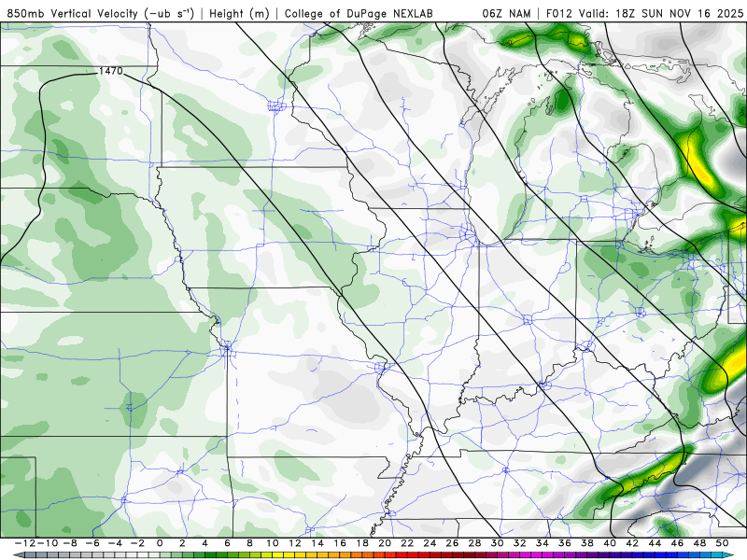
Task: Click the 4 value on the color scale
Action: 204,543
